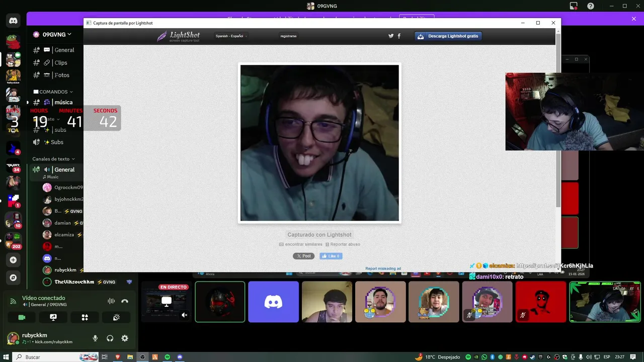Open the Discord soundboard icon

116,317
